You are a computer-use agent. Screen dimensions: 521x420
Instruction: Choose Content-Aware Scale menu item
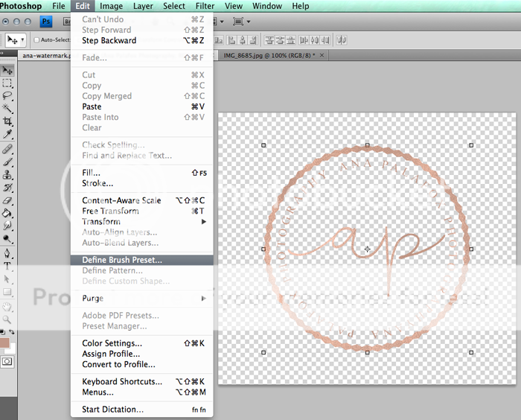coord(142,200)
